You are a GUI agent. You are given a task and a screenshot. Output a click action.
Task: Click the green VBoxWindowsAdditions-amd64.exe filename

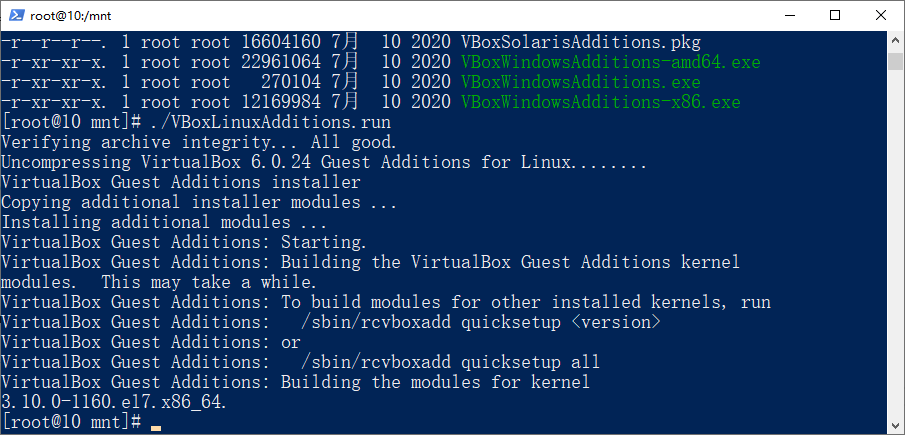(611, 62)
